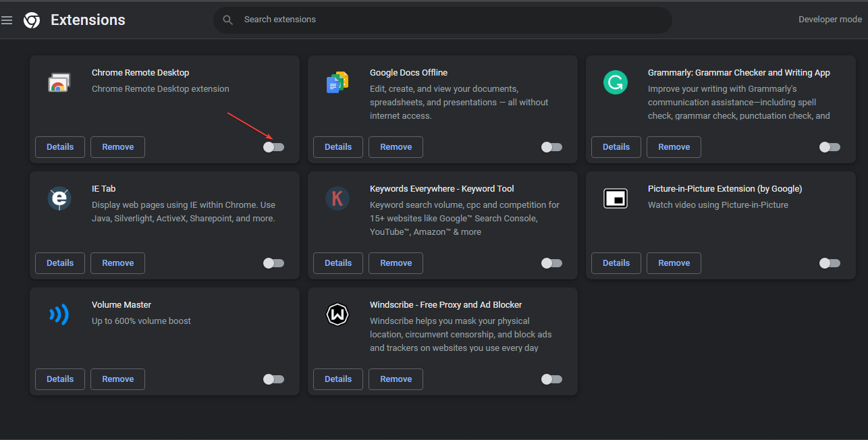Enable the Chrome Remote Desktop extension
The width and height of the screenshot is (868, 440).
(273, 147)
